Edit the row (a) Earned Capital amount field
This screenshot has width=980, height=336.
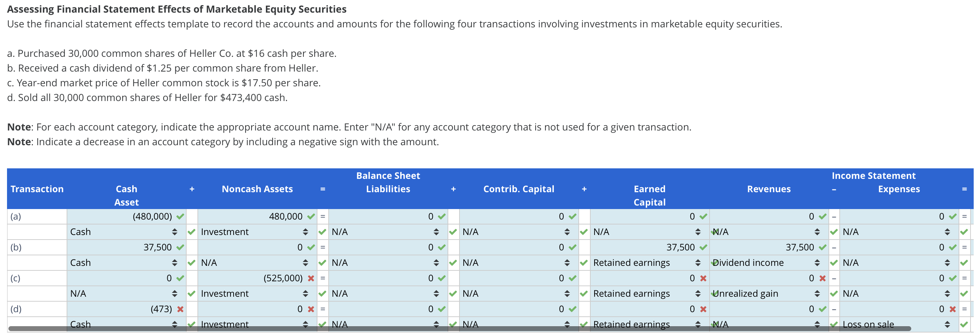point(650,216)
